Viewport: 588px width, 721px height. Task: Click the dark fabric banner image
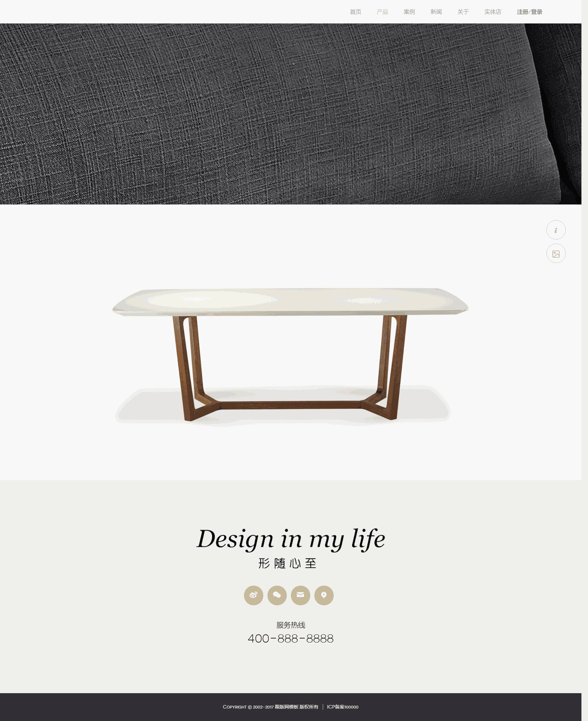tap(291, 114)
